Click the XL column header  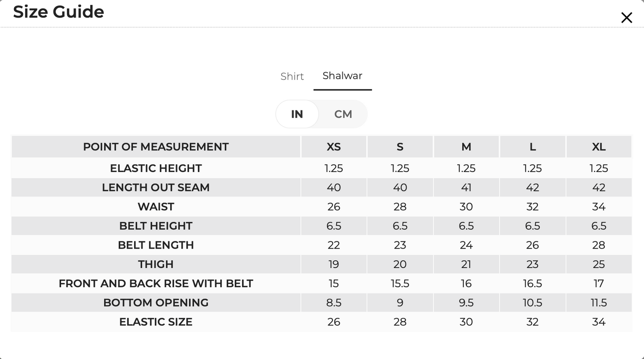point(599,147)
